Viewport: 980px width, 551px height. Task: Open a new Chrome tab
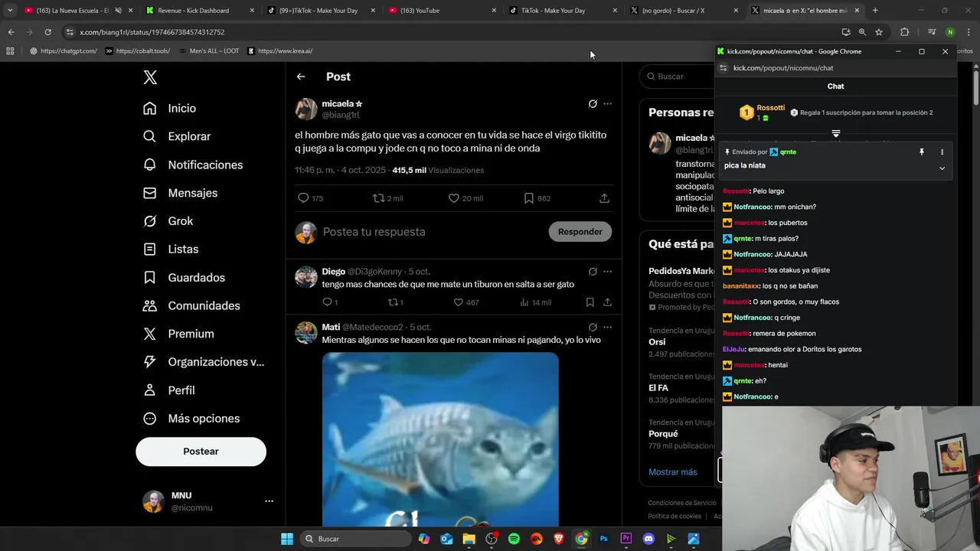tap(875, 11)
